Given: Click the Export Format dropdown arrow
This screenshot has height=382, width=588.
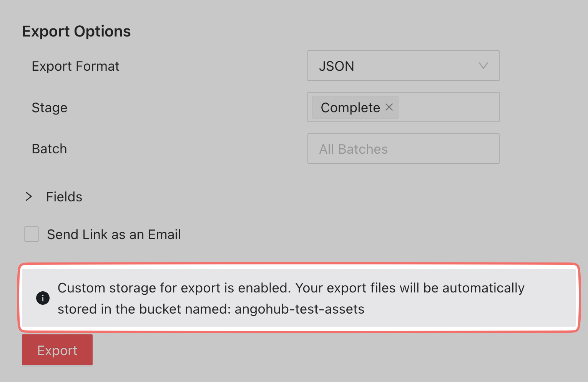Looking at the screenshot, I should 483,66.
